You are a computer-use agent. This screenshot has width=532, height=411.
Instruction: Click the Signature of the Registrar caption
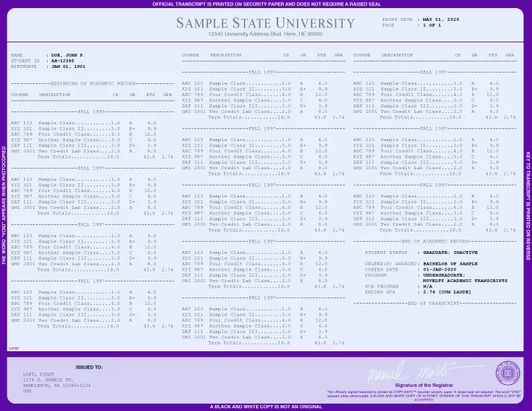click(x=418, y=385)
